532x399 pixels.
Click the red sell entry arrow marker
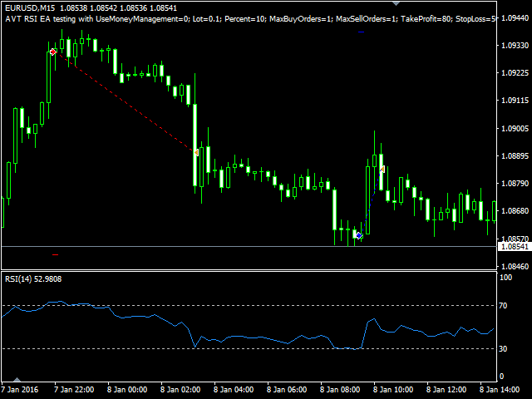[53, 52]
